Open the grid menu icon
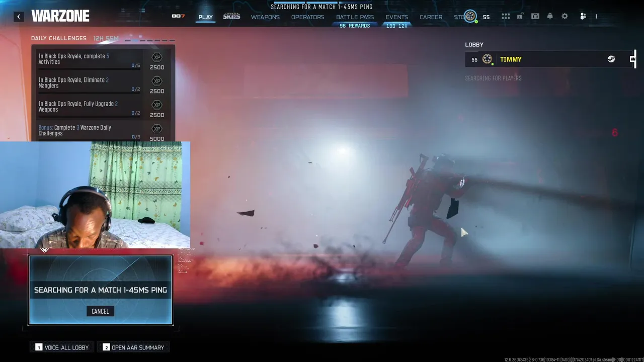The image size is (644, 362). [506, 17]
